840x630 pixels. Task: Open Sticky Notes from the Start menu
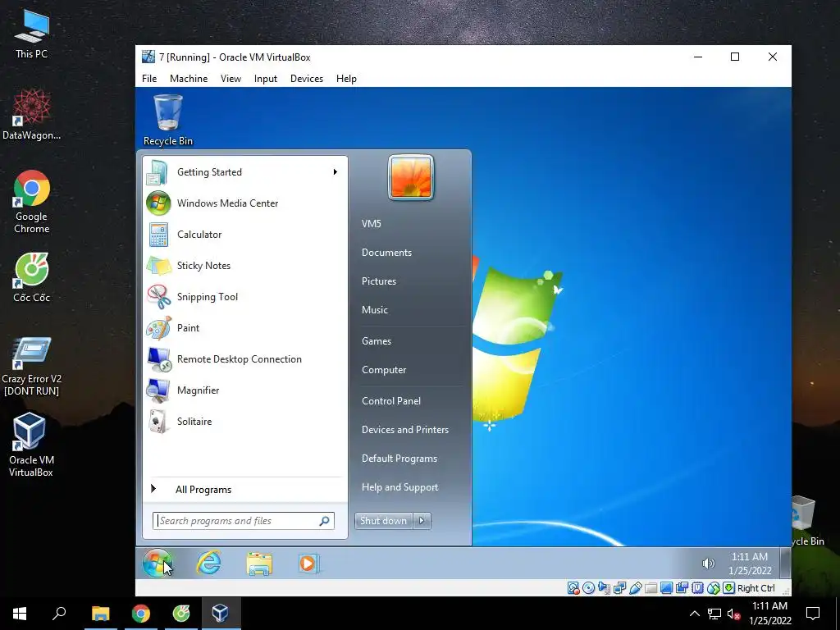click(244, 265)
